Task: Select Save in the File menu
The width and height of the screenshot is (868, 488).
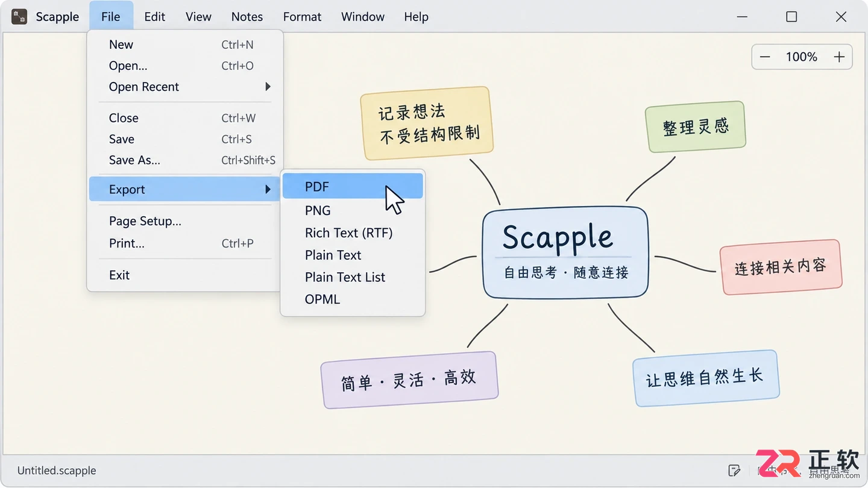Action: click(x=184, y=139)
